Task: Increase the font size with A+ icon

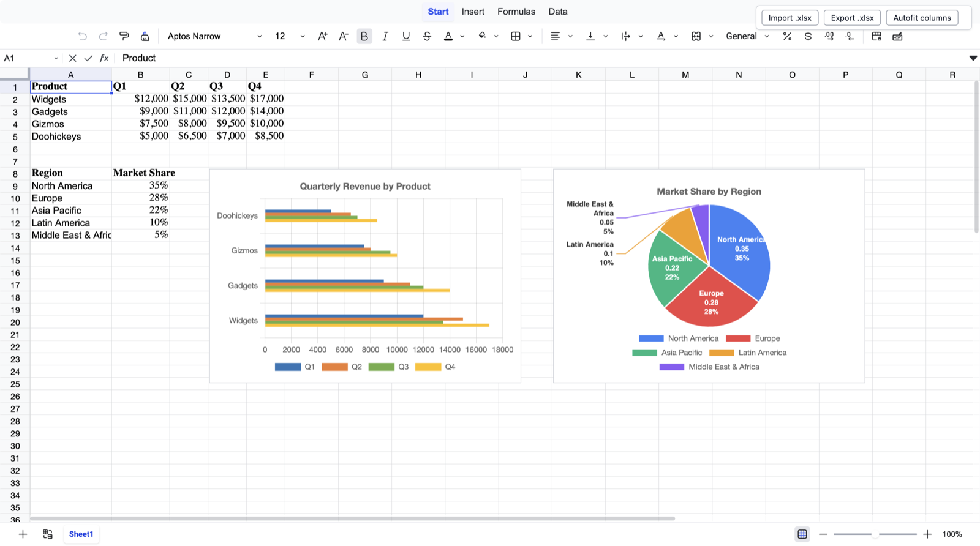Action: pyautogui.click(x=323, y=36)
